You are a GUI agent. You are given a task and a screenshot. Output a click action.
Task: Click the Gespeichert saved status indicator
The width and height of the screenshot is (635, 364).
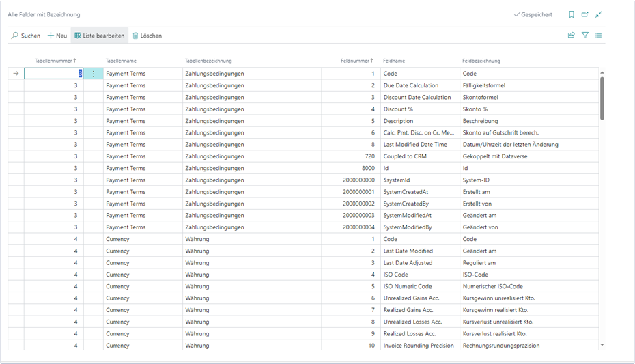click(533, 14)
